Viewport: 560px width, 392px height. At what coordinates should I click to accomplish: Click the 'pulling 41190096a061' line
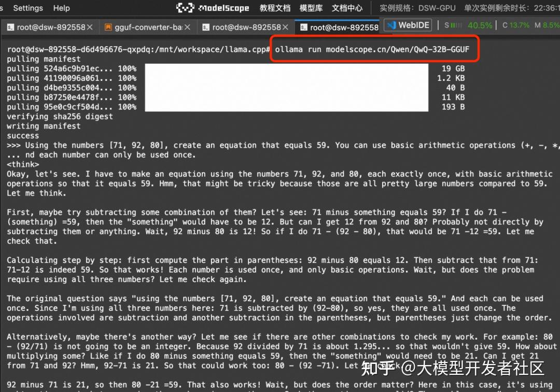(x=72, y=78)
